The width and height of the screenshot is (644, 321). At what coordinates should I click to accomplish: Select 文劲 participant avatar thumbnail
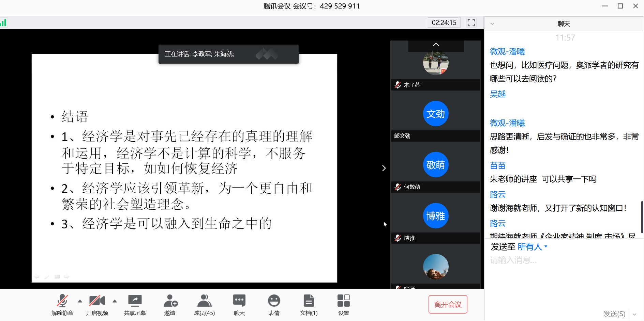click(x=435, y=114)
